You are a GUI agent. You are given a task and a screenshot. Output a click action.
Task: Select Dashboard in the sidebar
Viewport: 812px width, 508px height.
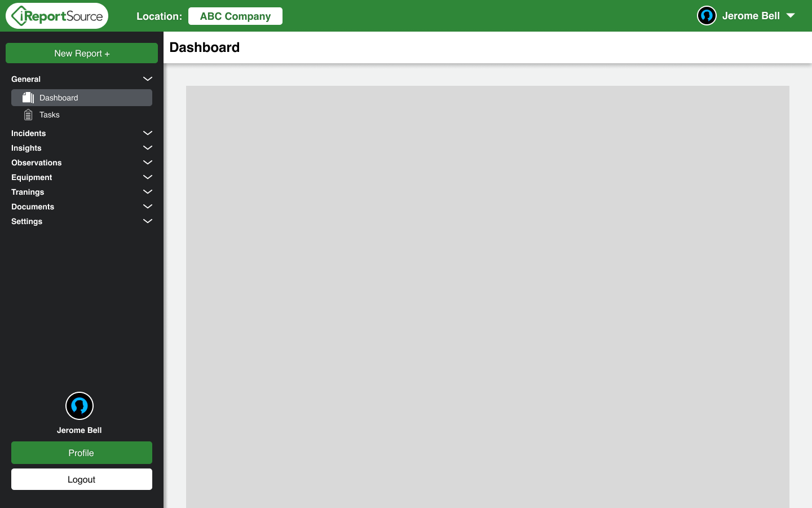pos(82,98)
